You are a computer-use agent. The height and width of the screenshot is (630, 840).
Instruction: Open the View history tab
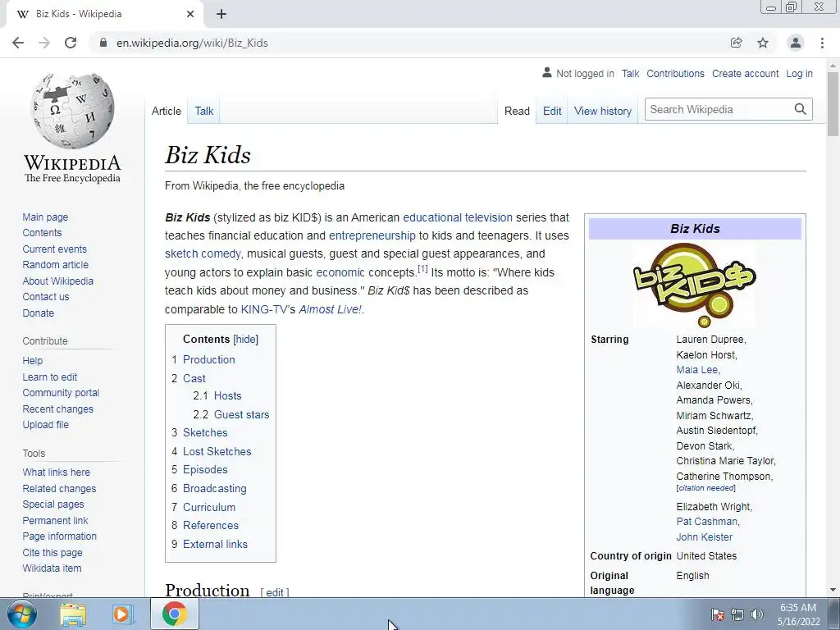pos(603,111)
